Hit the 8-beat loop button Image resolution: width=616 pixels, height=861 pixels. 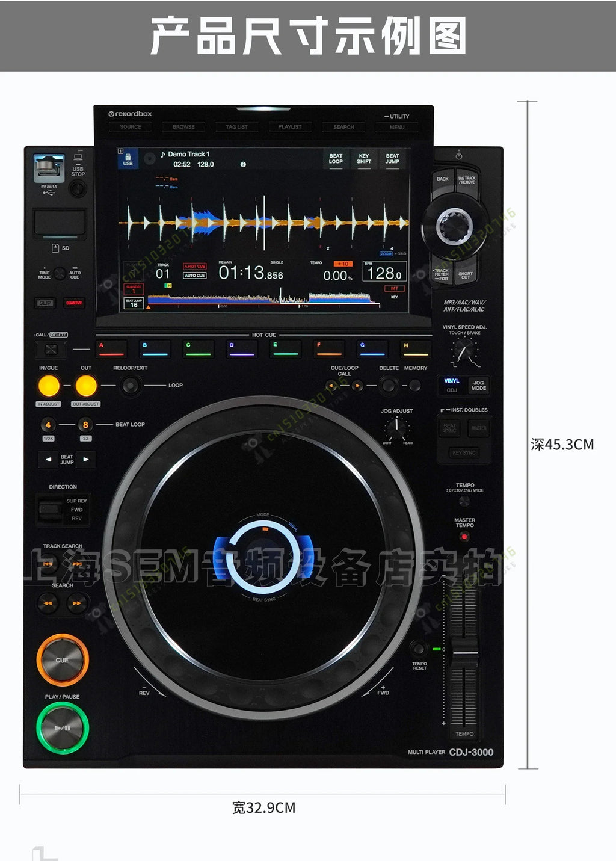85,425
